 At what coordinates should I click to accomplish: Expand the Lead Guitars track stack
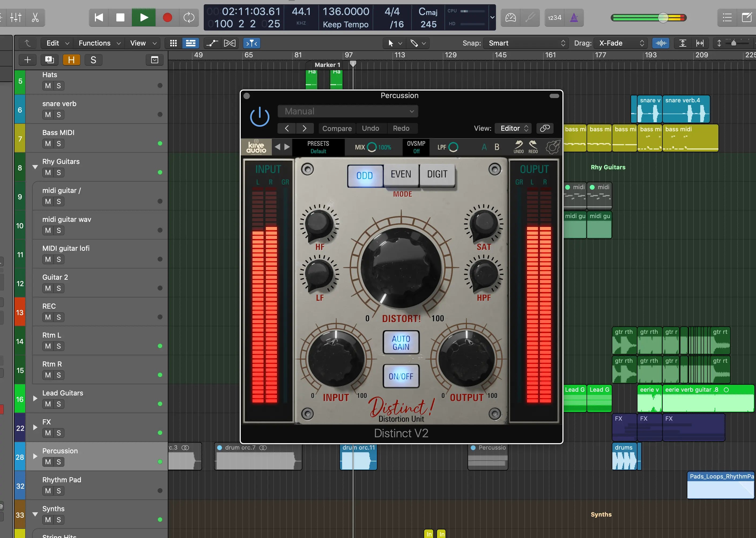[x=35, y=398]
